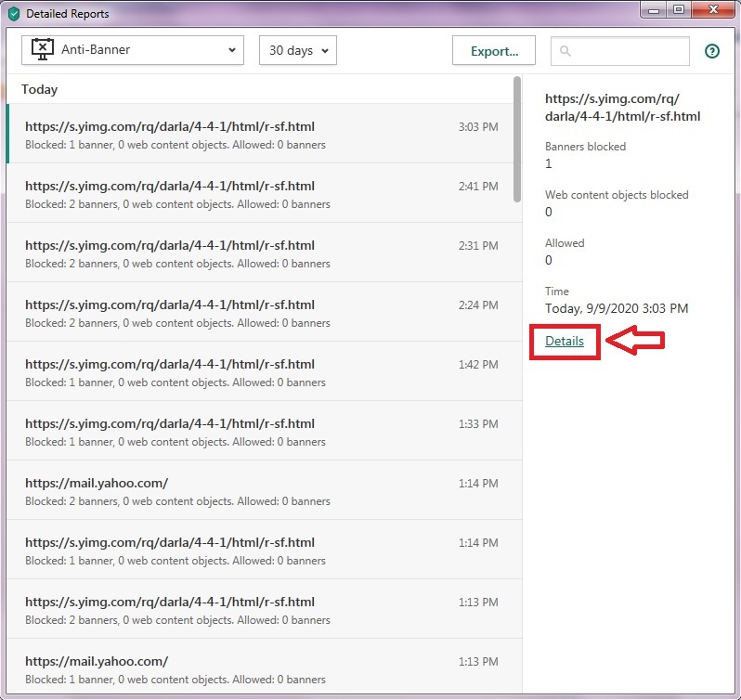
Task: Open the Anti-Banner component dropdown
Action: (x=133, y=50)
